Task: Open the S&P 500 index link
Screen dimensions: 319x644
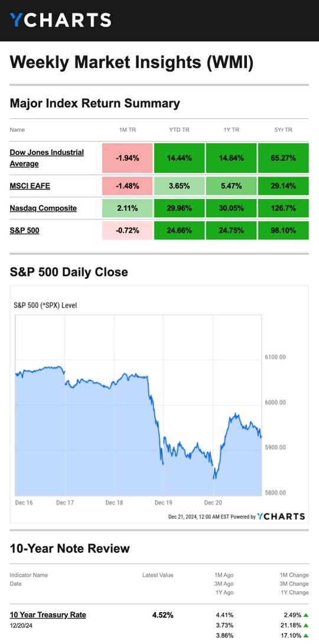Action: (25, 230)
